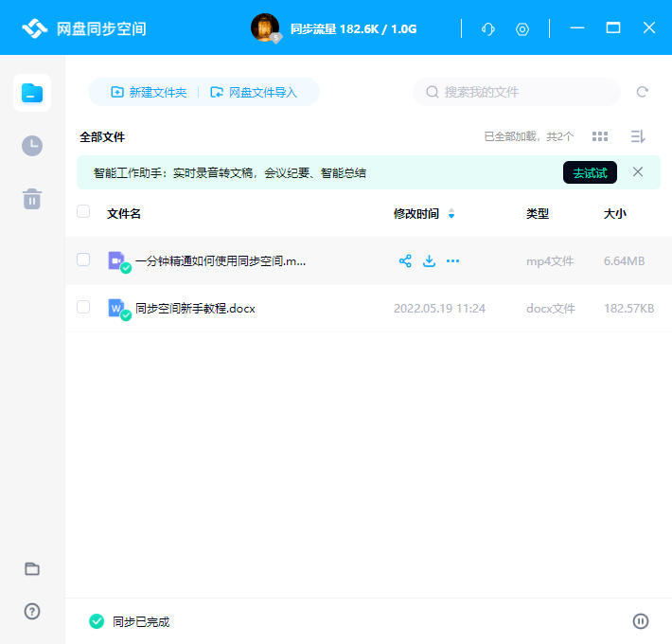The width and height of the screenshot is (672, 644).
Task: Click the 文件名 column header
Action: pos(124,213)
